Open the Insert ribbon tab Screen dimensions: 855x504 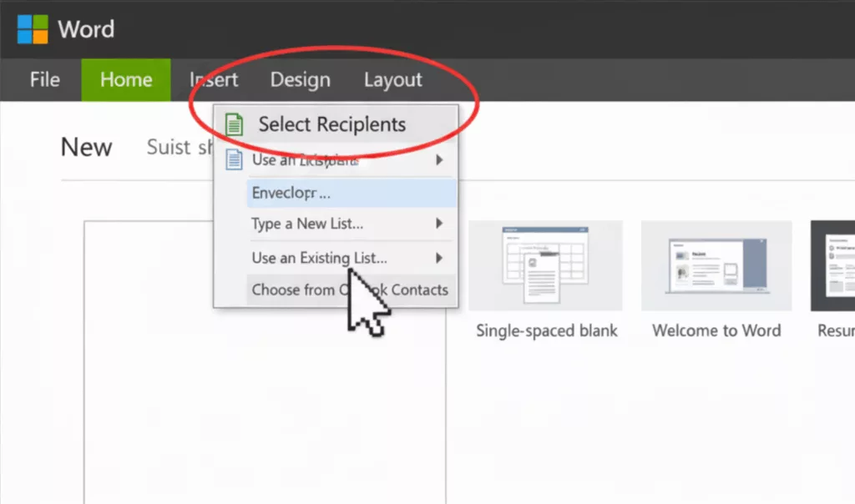point(214,79)
